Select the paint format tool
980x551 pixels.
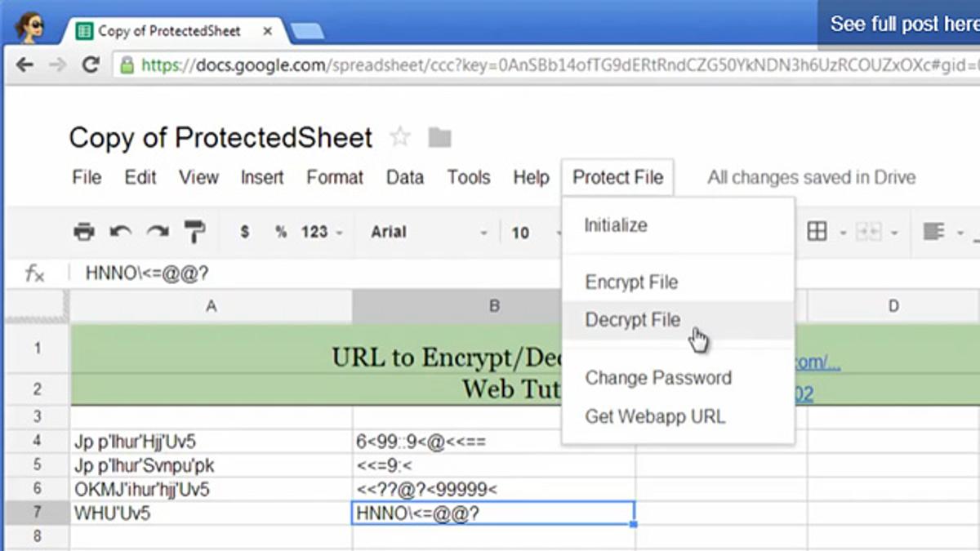coord(194,232)
